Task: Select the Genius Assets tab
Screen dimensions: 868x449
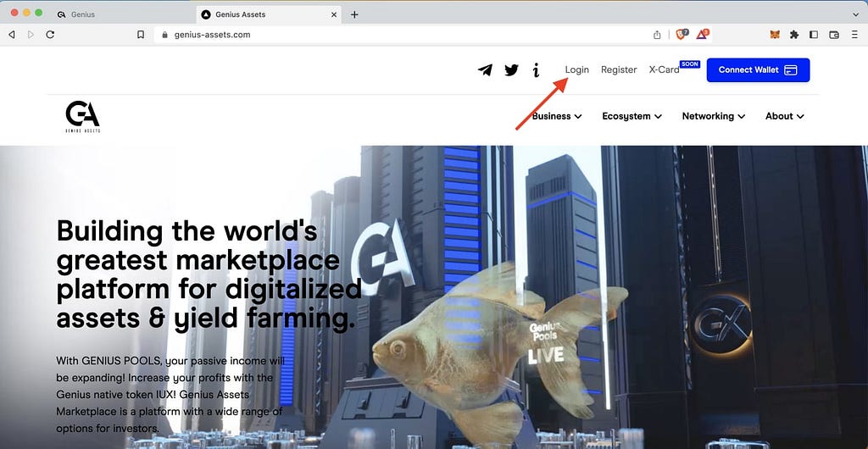Action: coord(268,14)
